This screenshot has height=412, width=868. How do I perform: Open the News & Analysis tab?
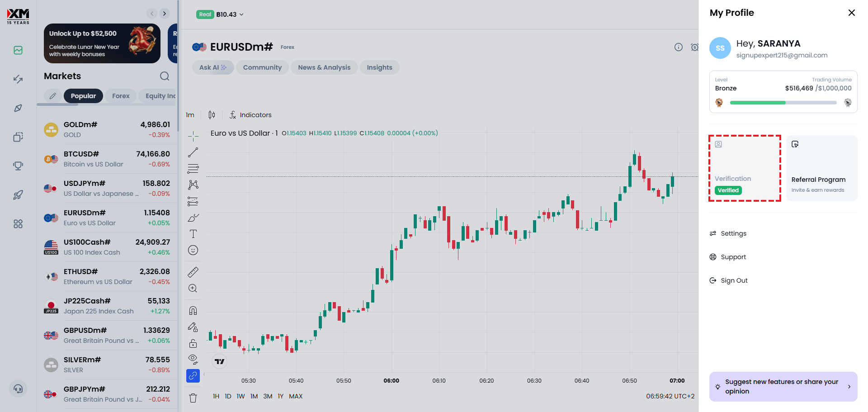coord(324,67)
